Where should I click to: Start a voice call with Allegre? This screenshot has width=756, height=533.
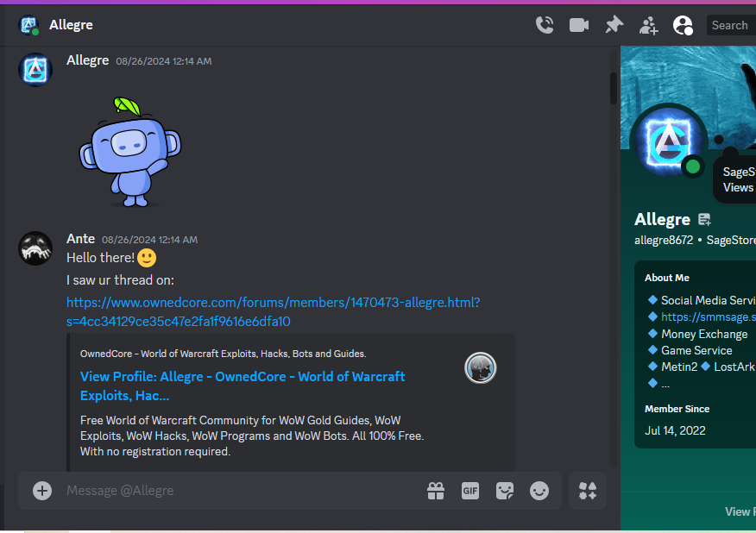pos(545,25)
